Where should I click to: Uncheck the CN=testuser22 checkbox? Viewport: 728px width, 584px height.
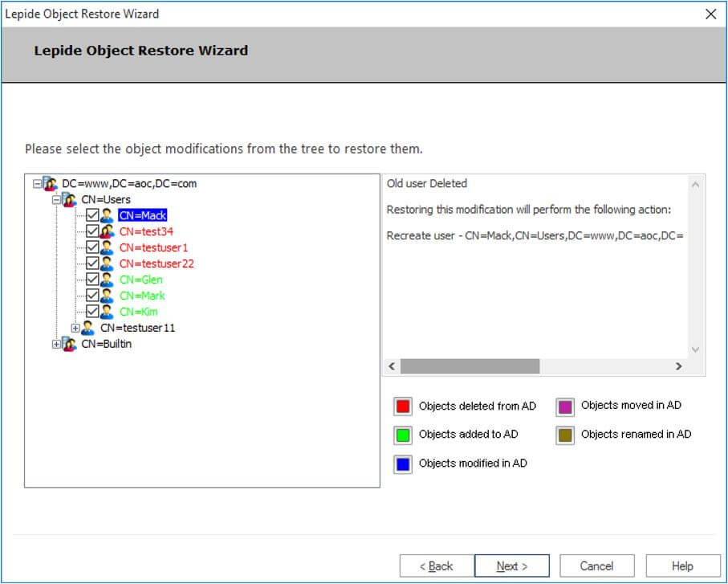(92, 263)
